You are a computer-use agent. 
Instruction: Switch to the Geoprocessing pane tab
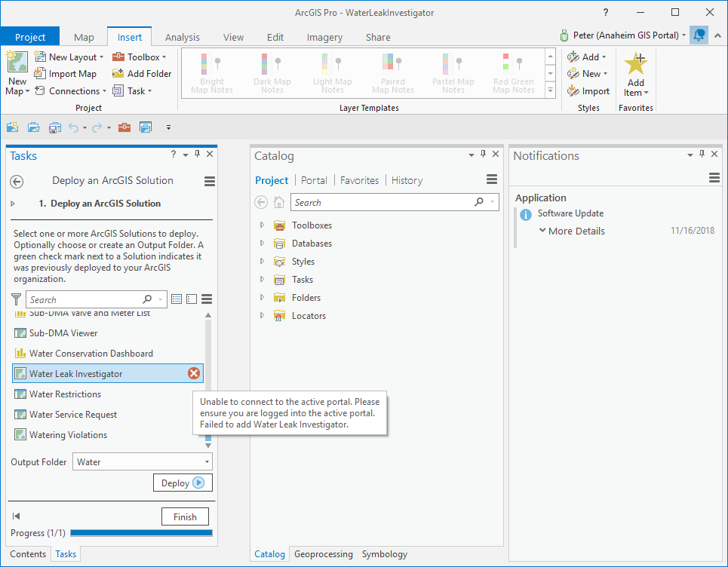tap(323, 554)
